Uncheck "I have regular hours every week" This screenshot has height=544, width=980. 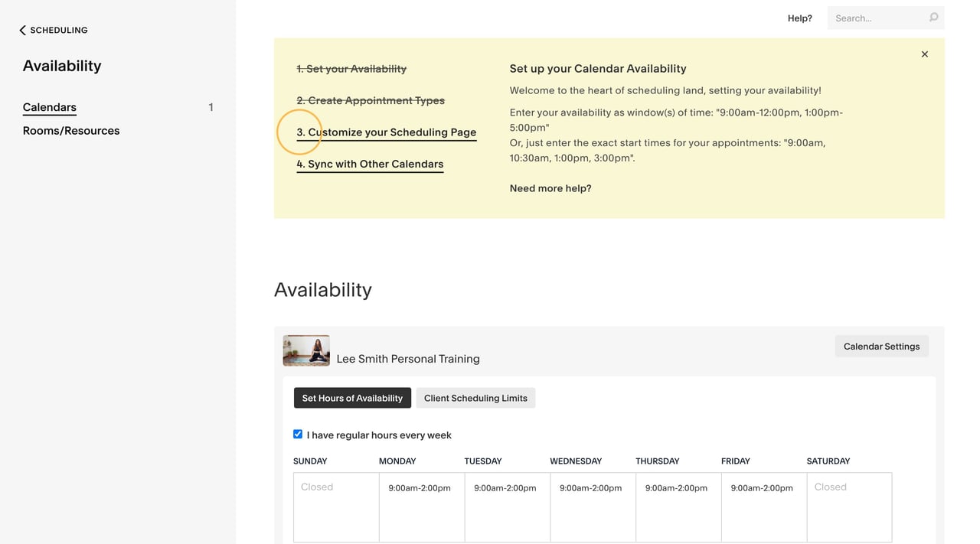297,434
